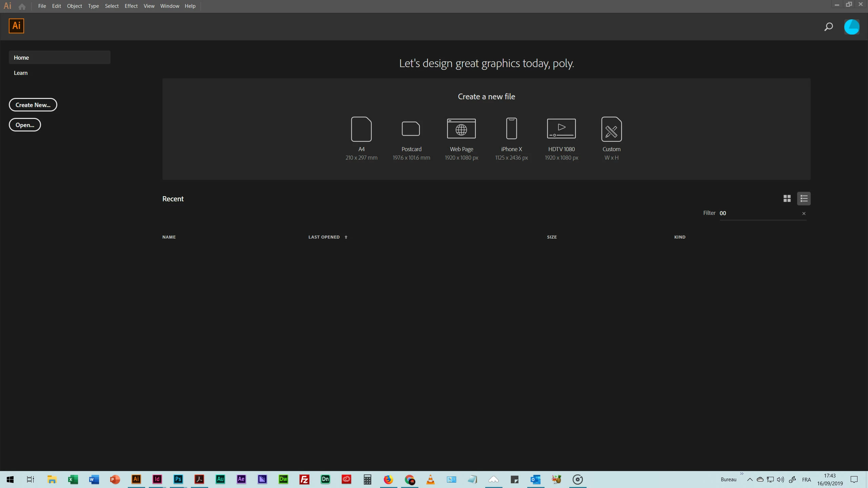
Task: Open the Custom W x H preset
Action: click(611, 129)
